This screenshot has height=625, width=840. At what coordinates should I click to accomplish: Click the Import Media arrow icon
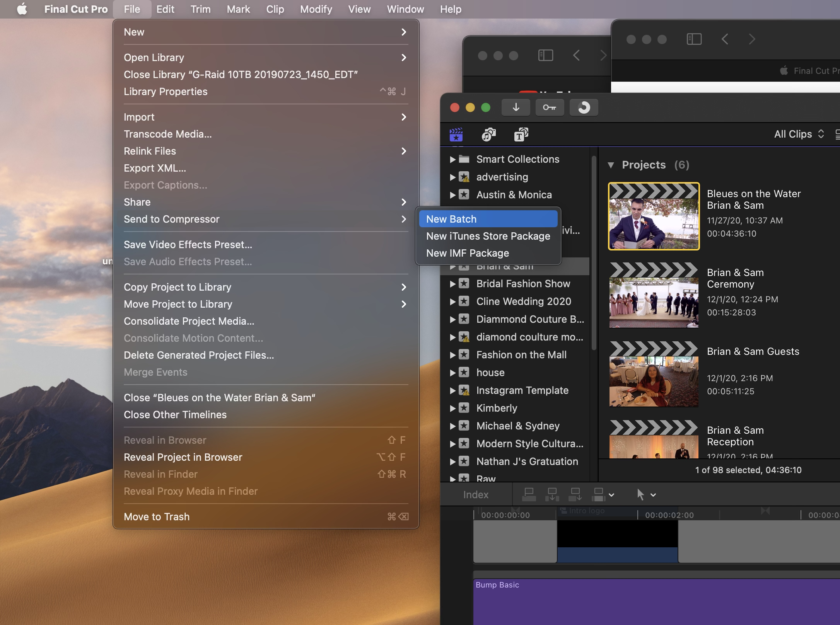click(x=516, y=107)
